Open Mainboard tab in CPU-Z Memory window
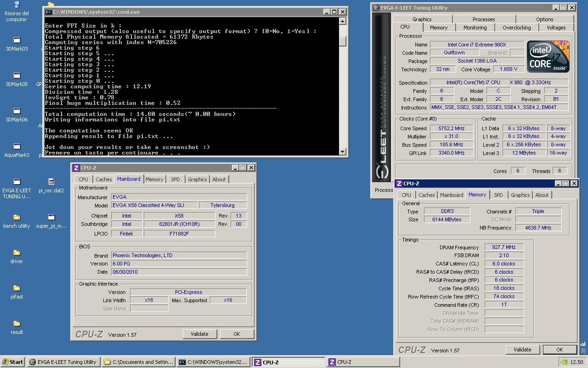 coord(452,195)
